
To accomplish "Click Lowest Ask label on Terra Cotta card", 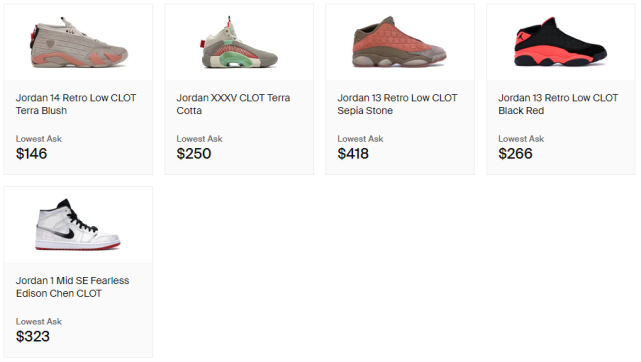I will click(x=199, y=139).
